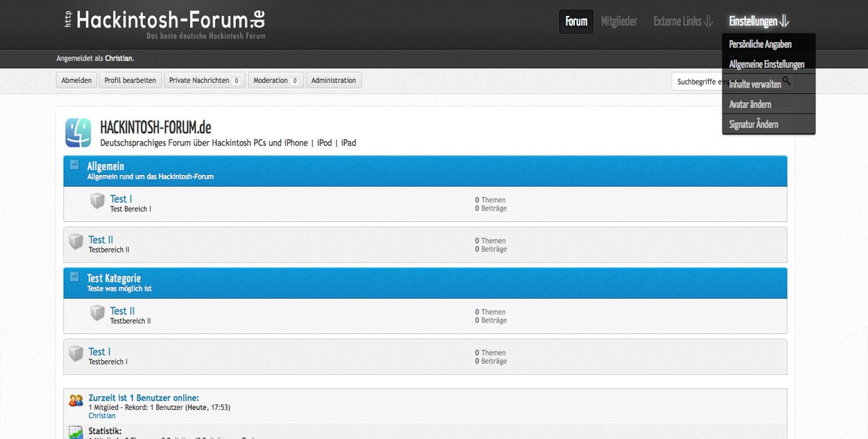Collapse the Allgemein category
The image size is (868, 439).
74,165
